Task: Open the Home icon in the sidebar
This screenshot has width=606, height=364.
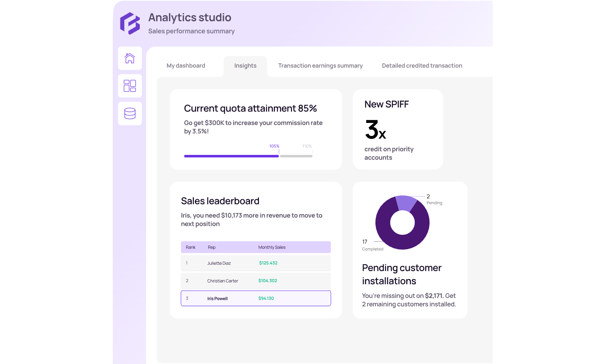Action: tap(130, 58)
